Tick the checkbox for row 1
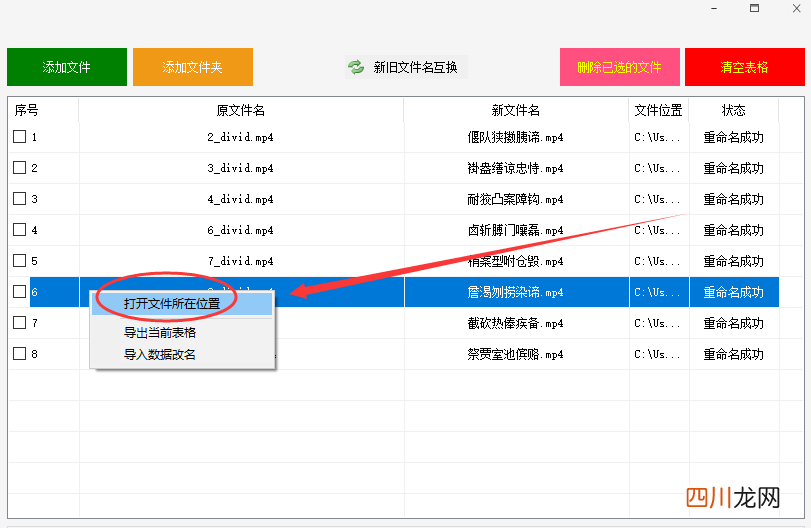 pos(20,137)
